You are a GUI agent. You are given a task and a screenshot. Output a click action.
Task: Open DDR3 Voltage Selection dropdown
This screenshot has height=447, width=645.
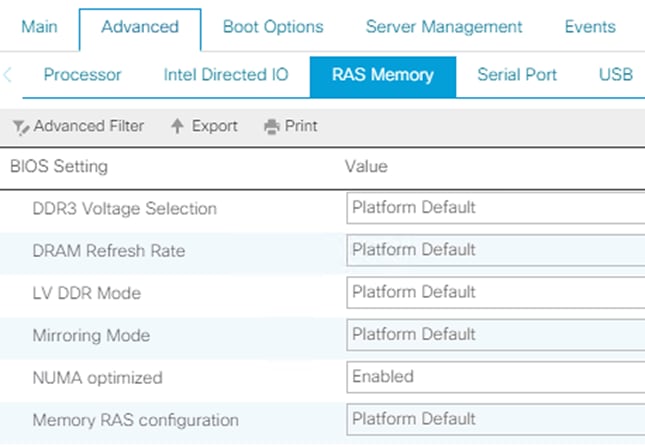tap(494, 208)
